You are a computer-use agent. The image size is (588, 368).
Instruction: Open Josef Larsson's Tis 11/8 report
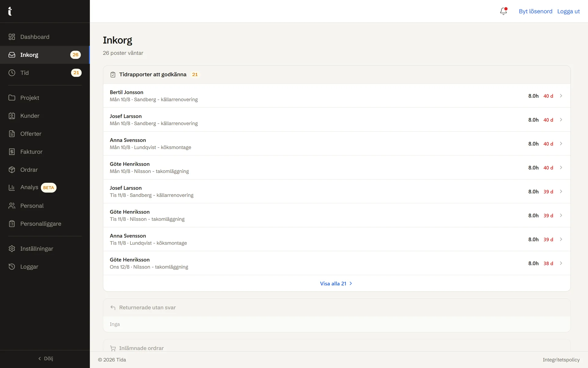point(337,191)
